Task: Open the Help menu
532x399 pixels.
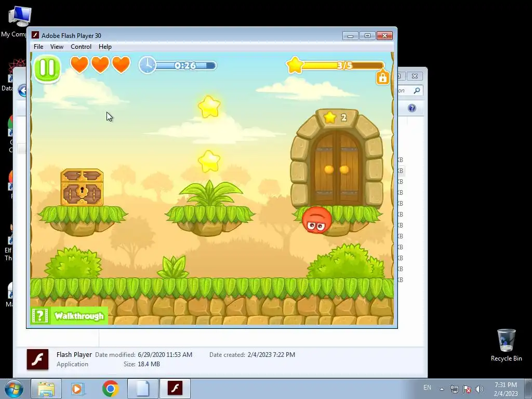Action: (x=105, y=46)
